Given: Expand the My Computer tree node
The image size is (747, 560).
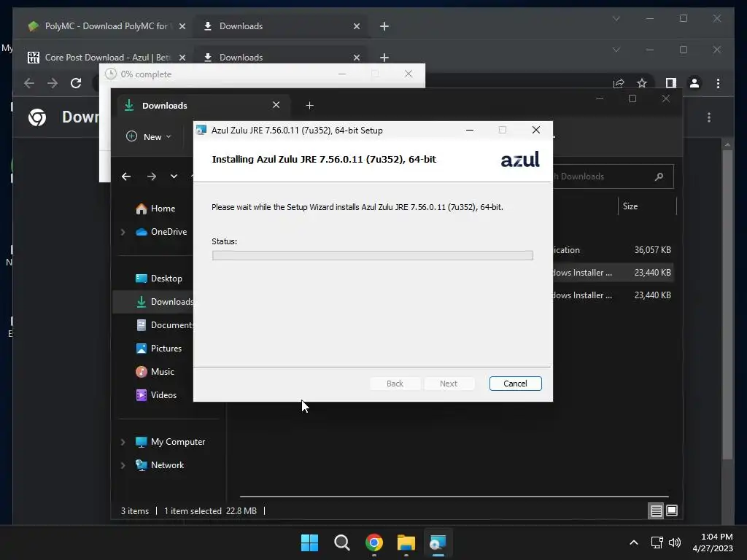Looking at the screenshot, I should click(x=123, y=442).
